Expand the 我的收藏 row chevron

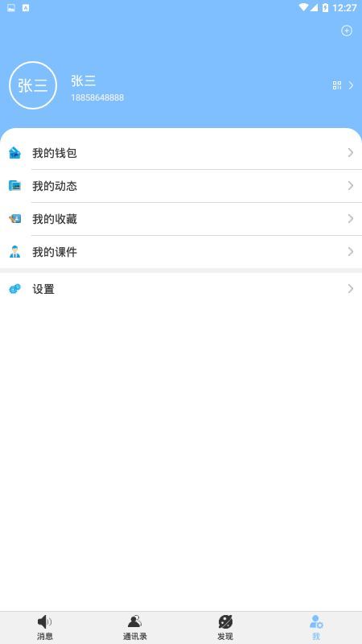351,219
